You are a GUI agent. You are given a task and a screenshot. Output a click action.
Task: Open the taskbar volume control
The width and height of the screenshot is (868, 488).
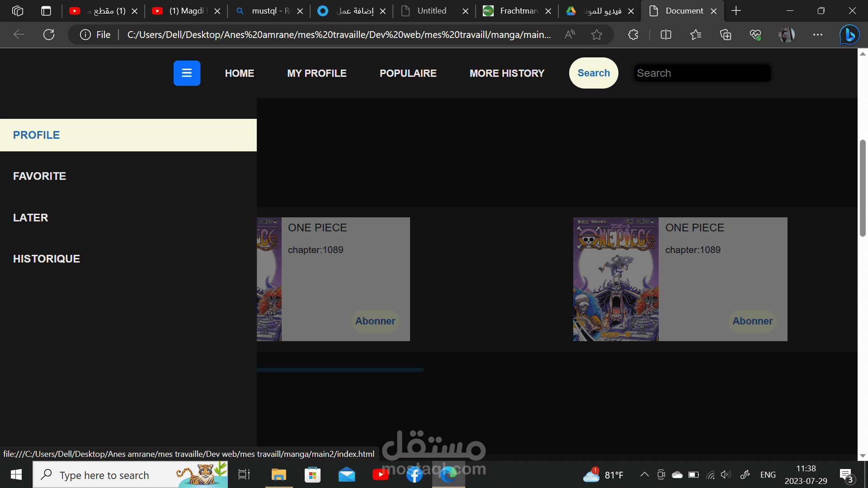[726, 474]
